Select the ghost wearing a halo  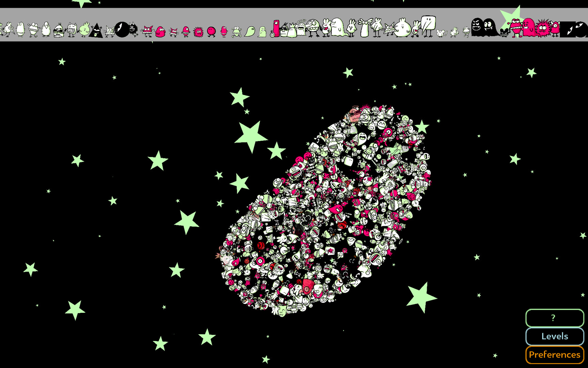tap(301, 28)
